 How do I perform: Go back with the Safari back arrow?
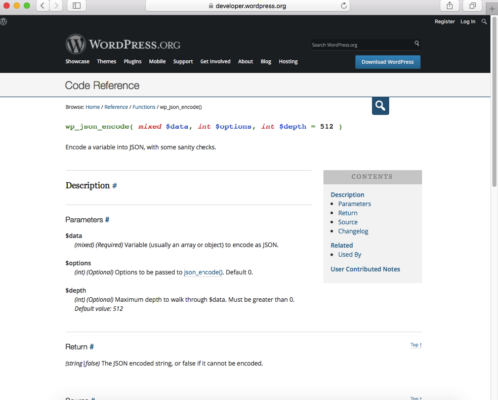point(43,6)
